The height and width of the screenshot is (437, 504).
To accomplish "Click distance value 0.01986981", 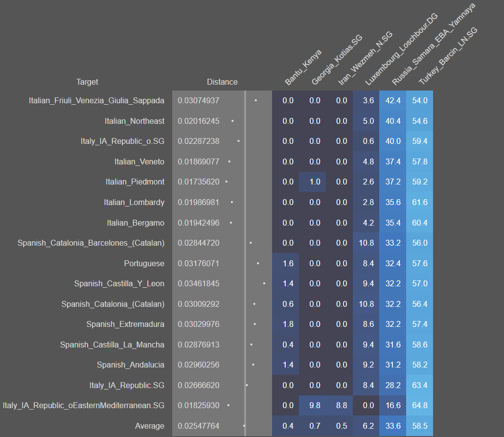I will (198, 202).
